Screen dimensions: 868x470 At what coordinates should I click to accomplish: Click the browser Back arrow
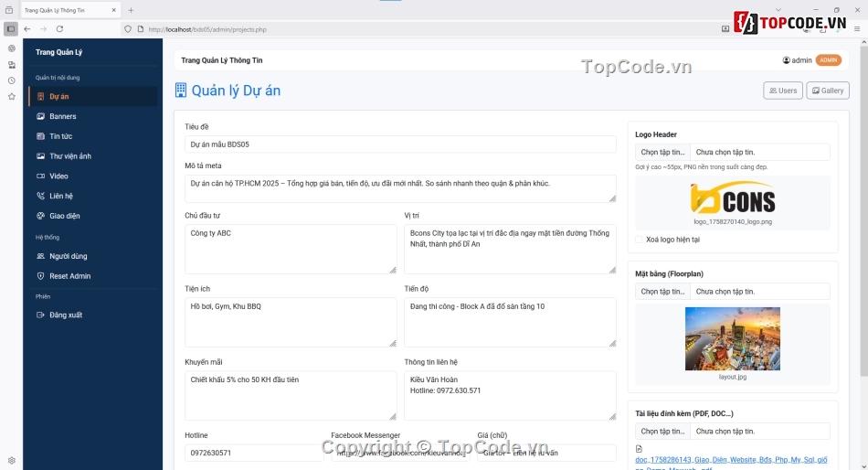pos(27,29)
